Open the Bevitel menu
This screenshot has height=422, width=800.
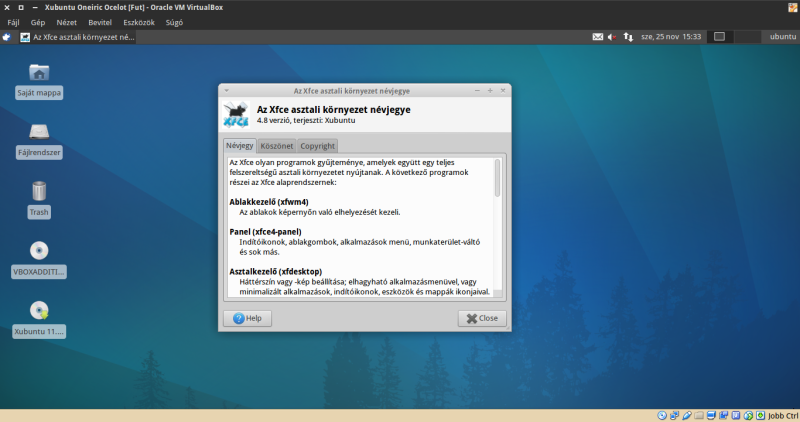(99, 22)
